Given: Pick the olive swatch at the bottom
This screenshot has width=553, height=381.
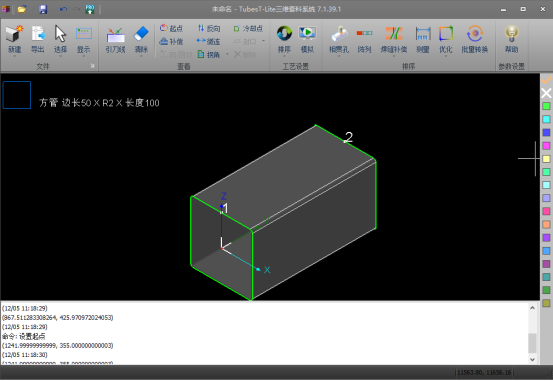Looking at the screenshot, I should pyautogui.click(x=546, y=303).
